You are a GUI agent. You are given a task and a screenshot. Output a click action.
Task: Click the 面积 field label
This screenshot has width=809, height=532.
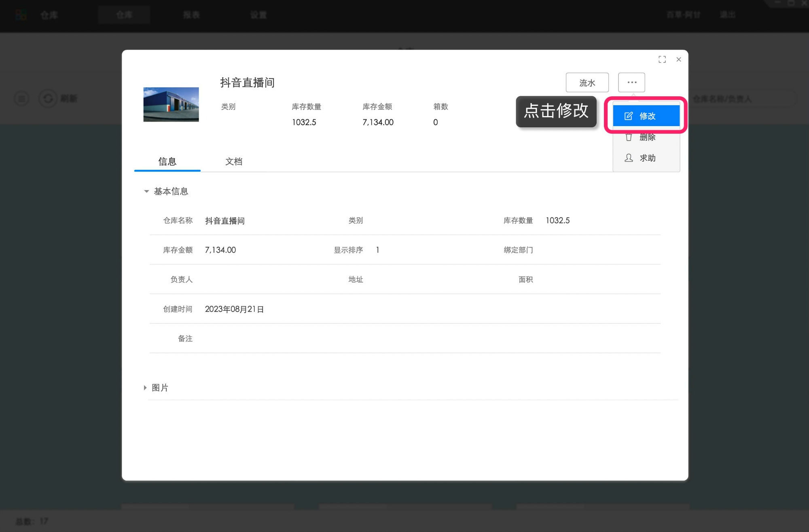click(526, 279)
